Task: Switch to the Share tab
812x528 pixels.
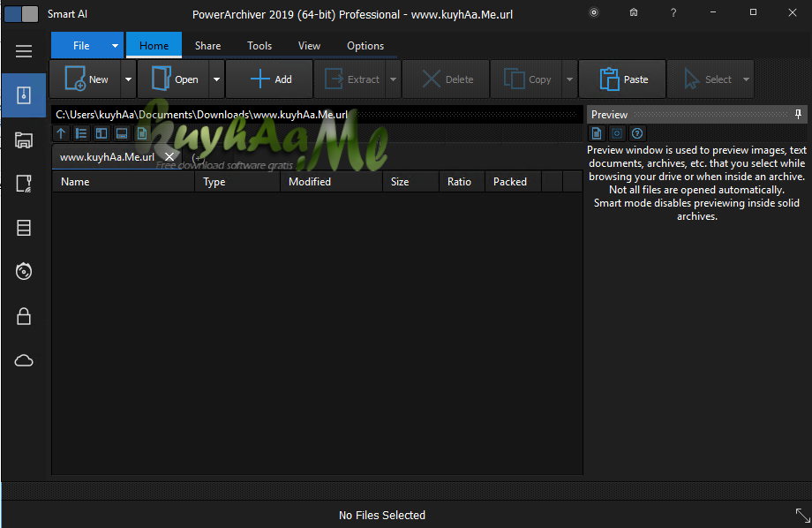Action: click(x=207, y=46)
